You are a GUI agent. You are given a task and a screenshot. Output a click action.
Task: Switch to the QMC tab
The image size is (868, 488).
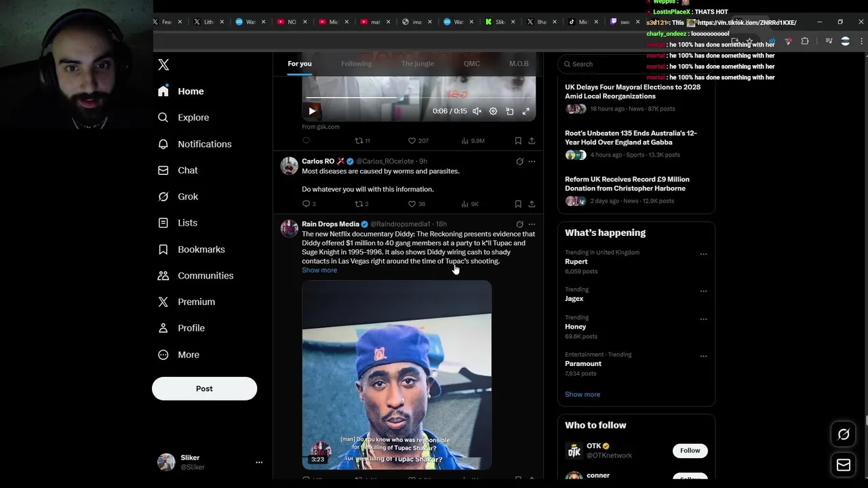coord(471,64)
